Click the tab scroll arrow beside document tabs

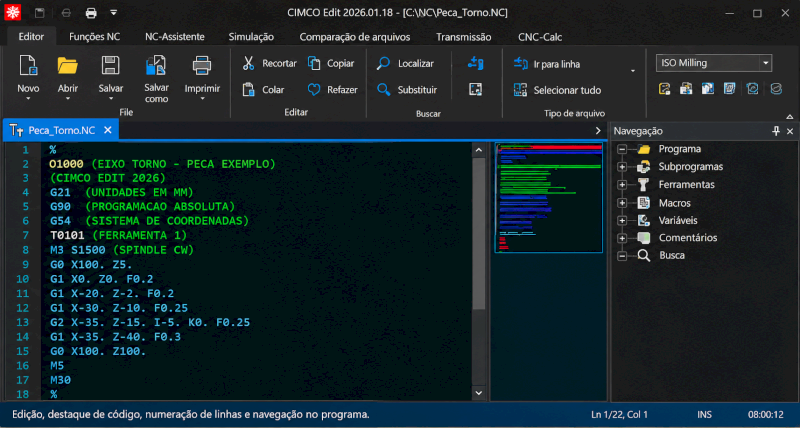pos(598,131)
